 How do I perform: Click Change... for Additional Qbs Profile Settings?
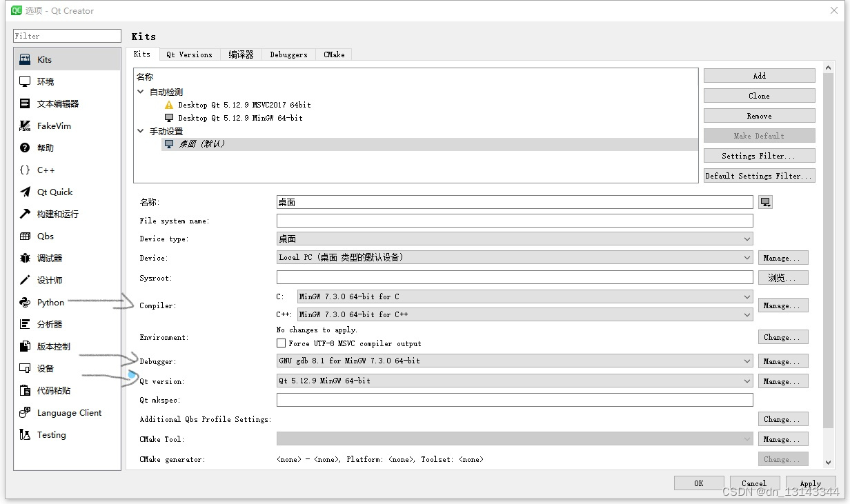(783, 419)
